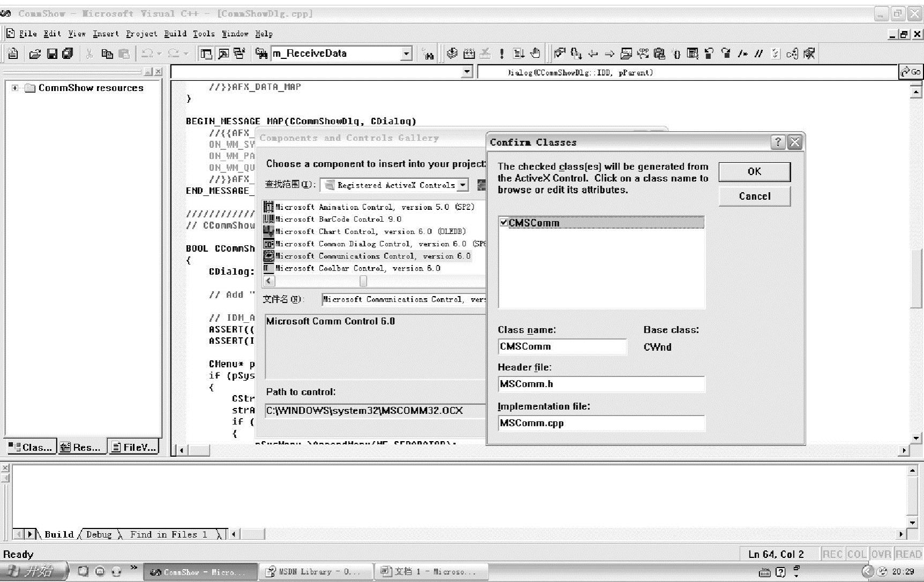924x582 pixels.
Task: Uncheck the CMSComm class checkbox
Action: pos(504,222)
